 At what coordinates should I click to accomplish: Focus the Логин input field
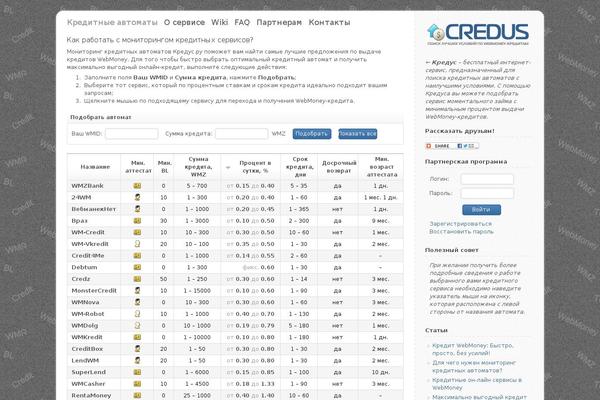(487, 179)
